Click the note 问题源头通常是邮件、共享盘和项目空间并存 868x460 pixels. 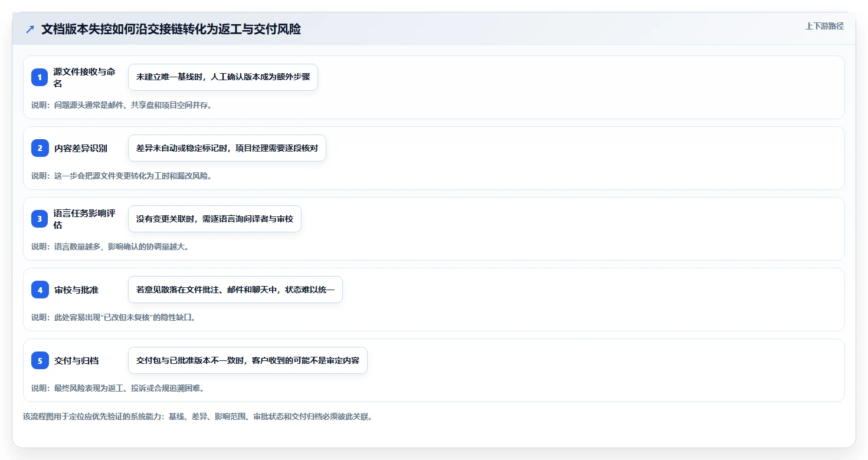coord(122,105)
